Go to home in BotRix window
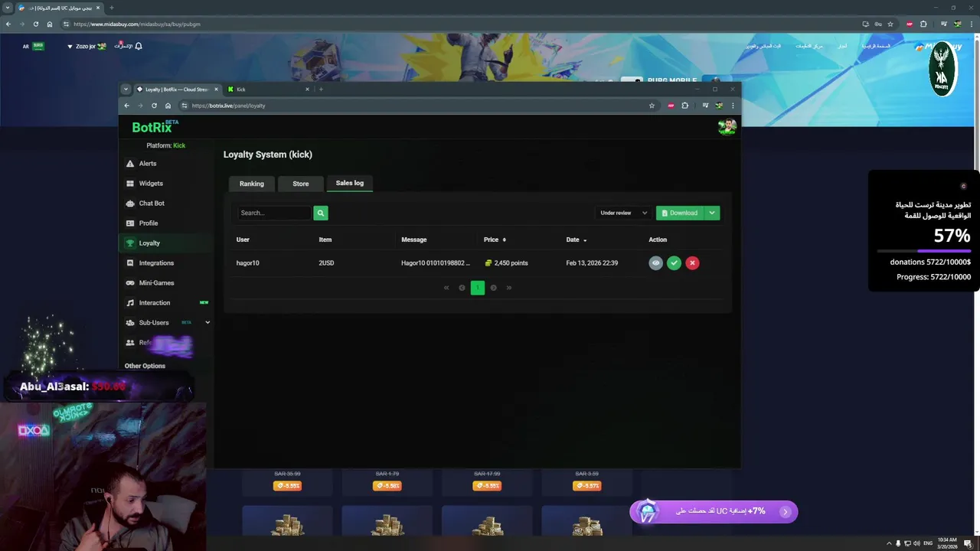Image resolution: width=980 pixels, height=551 pixels. (x=168, y=106)
